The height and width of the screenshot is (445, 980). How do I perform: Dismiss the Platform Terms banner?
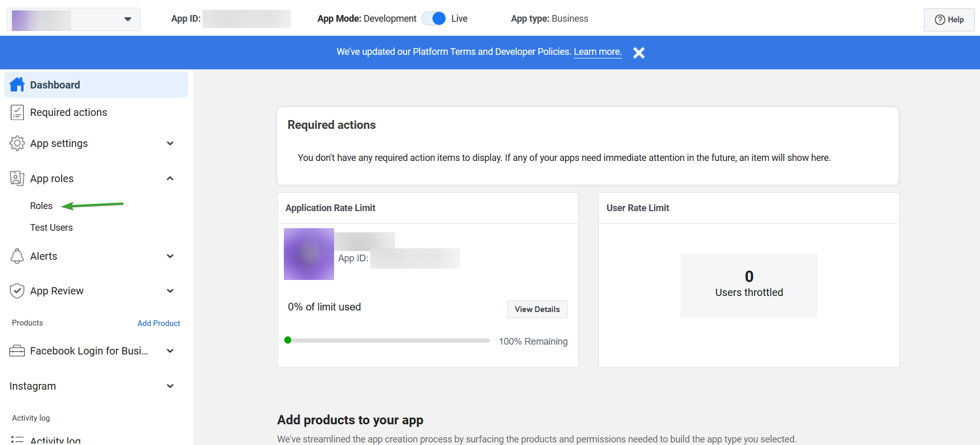pos(639,53)
